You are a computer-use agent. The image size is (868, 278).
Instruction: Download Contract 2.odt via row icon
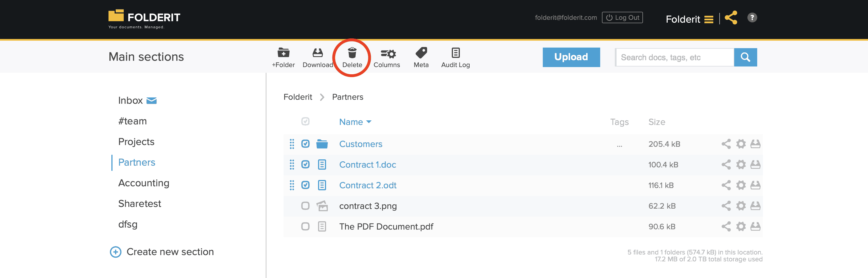coord(755,185)
